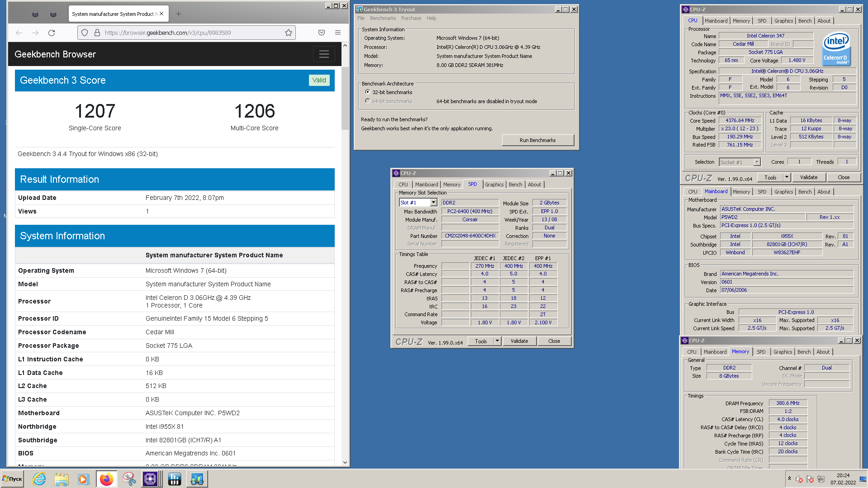Screen dimensions: 868x488
Task: Save page to Pocket icon
Action: (x=322, y=33)
